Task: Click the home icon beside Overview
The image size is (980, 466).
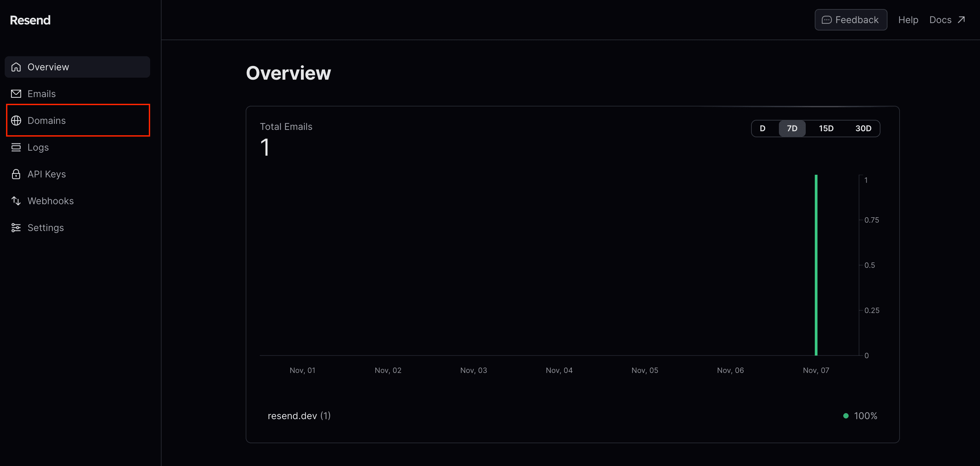Action: (16, 67)
